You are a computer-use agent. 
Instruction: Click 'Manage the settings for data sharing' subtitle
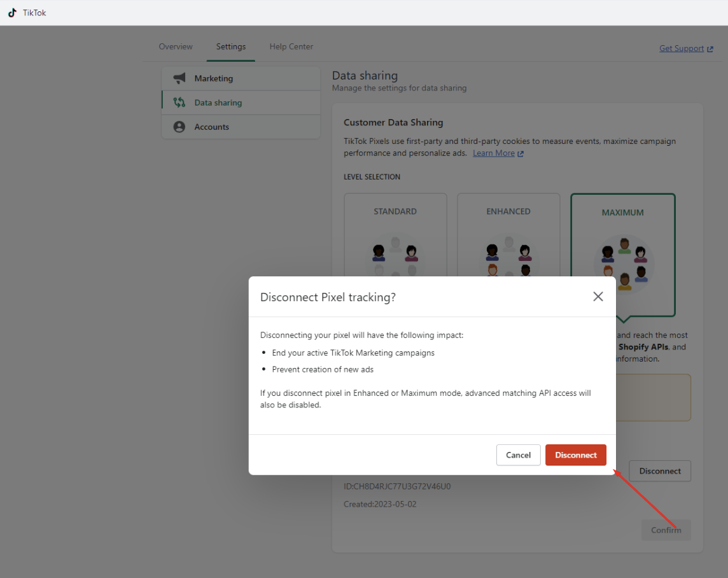pos(399,88)
